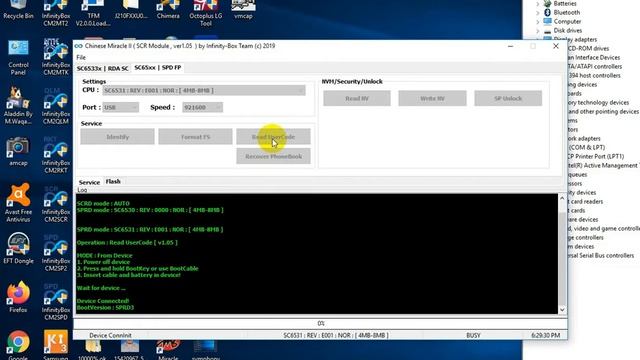Viewport: 640px width, 360px height.
Task: Click the Identify button
Action: click(x=118, y=137)
